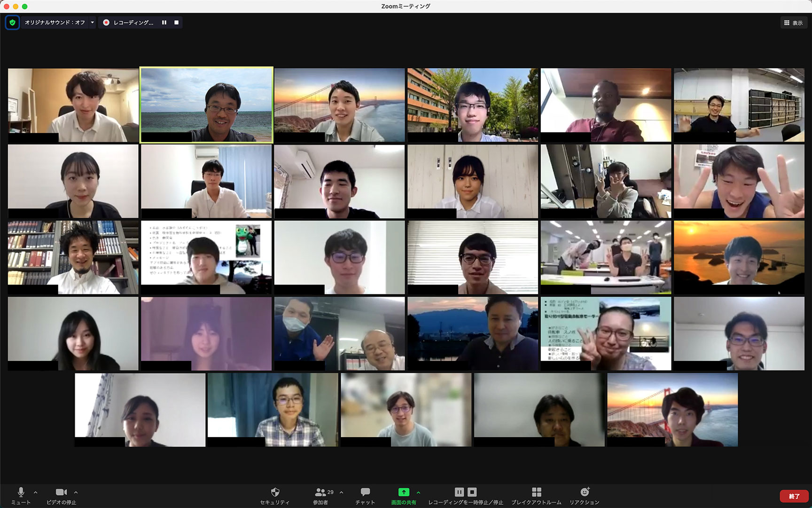This screenshot has height=508, width=812.
Task: Stop recording from the top-left recording indicator
Action: click(176, 23)
